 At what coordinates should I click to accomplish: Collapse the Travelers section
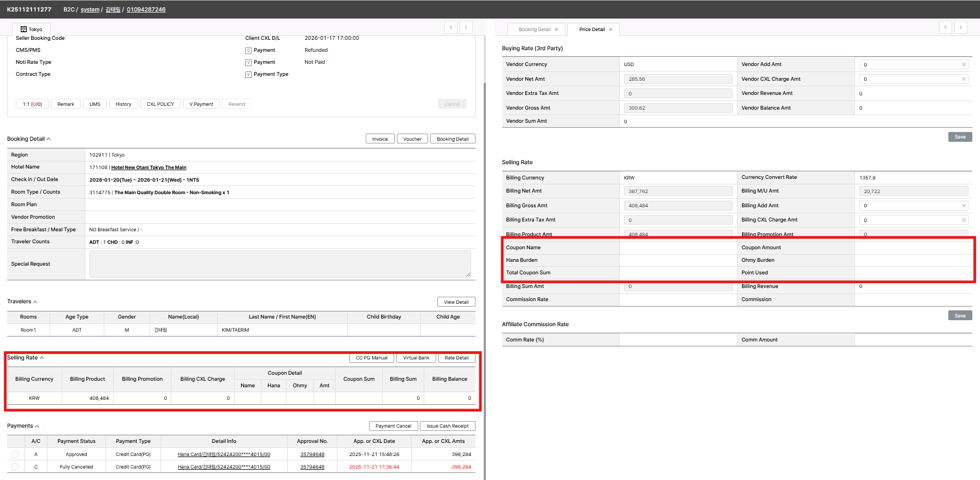[35, 302]
